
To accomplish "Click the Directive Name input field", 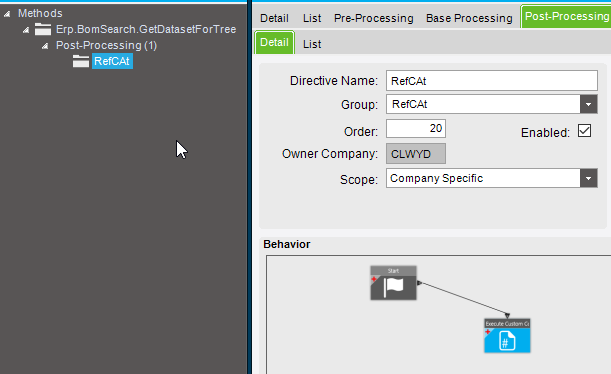I will pos(492,81).
